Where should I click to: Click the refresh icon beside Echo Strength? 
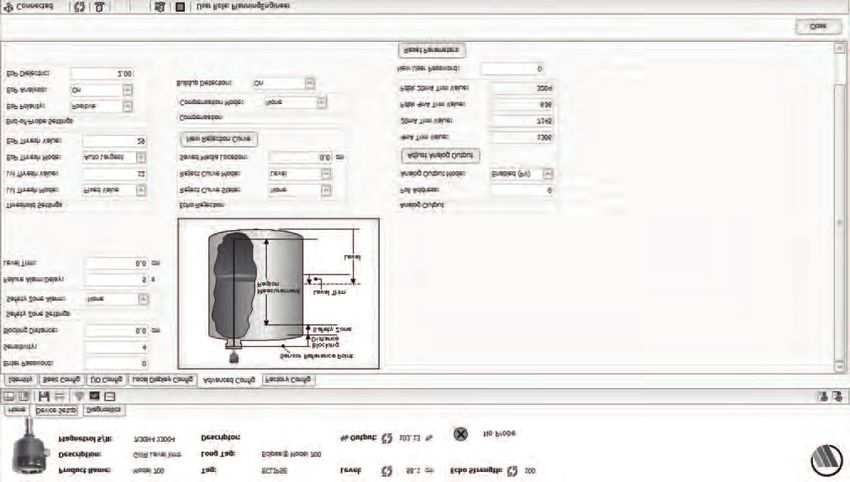(x=512, y=469)
